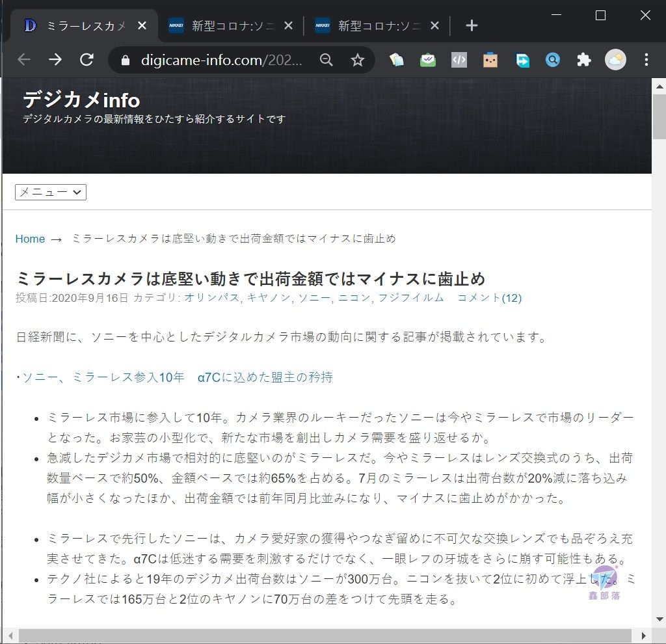
Task: Open the zoom magnifier in address bar
Action: pos(326,60)
